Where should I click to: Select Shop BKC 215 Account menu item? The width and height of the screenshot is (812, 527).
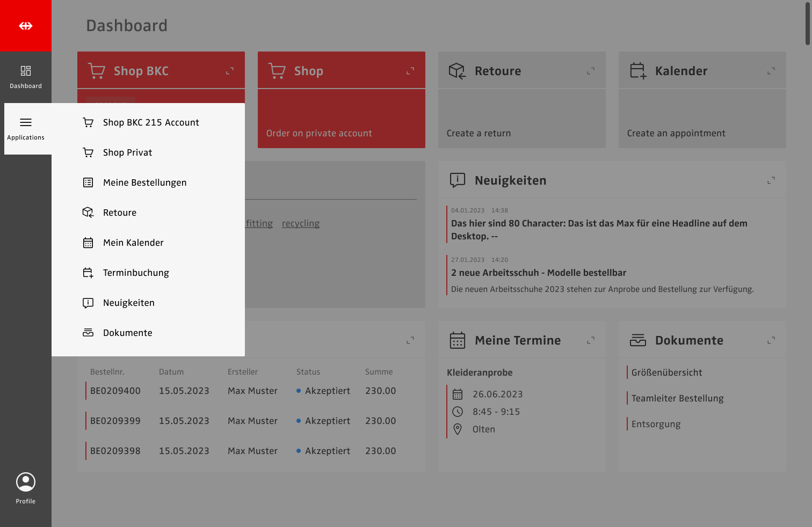click(151, 122)
